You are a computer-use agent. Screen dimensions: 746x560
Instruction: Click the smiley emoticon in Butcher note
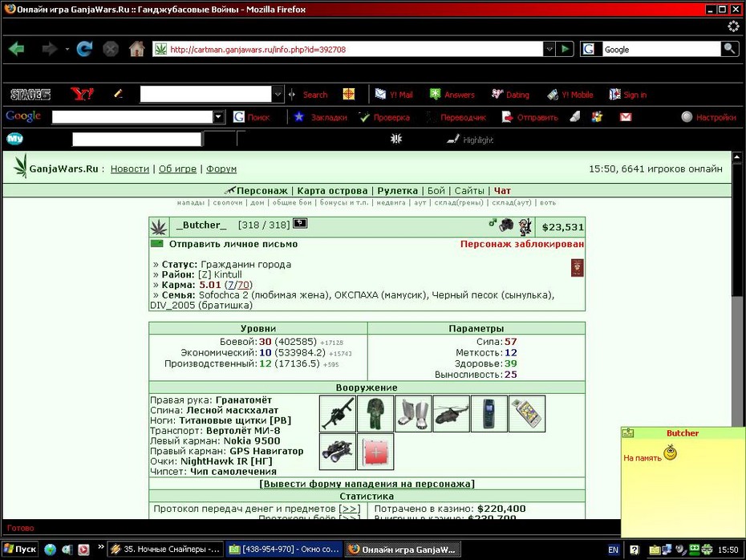[x=671, y=452]
